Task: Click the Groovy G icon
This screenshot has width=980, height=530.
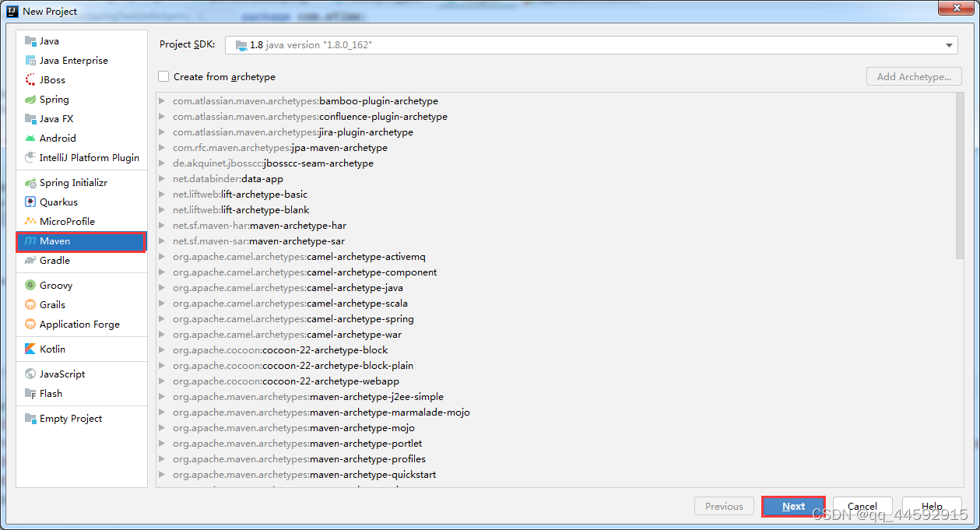Action: coord(30,286)
